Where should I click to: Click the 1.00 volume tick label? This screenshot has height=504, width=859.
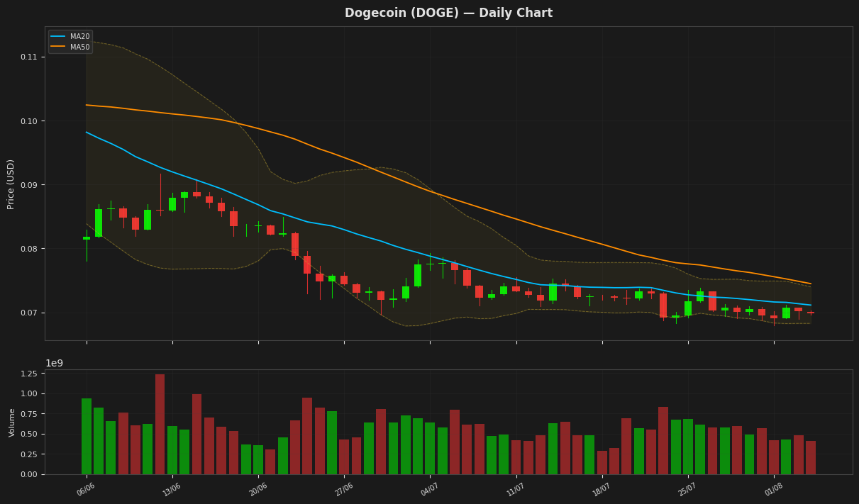31,393
